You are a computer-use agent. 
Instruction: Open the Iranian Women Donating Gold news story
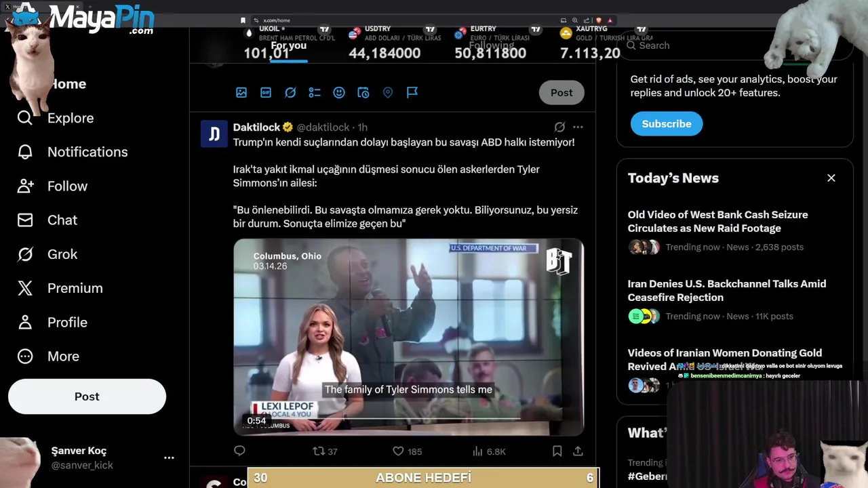click(x=725, y=359)
